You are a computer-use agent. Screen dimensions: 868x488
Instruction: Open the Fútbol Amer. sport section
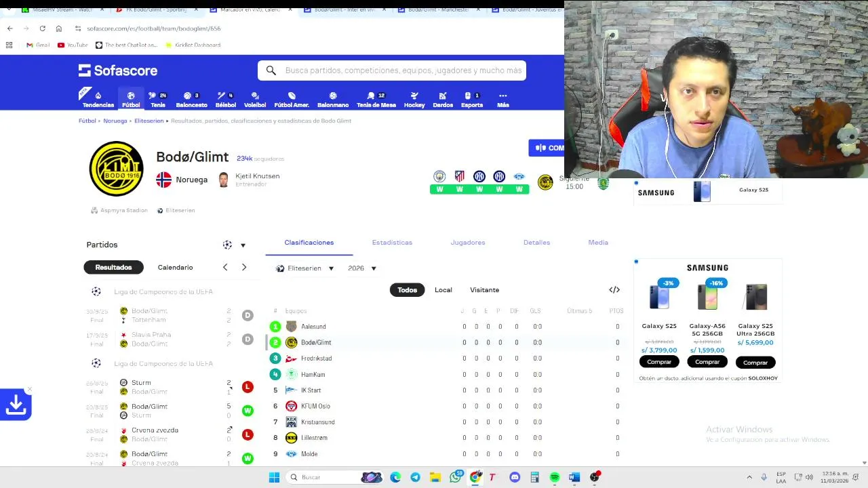click(x=292, y=100)
